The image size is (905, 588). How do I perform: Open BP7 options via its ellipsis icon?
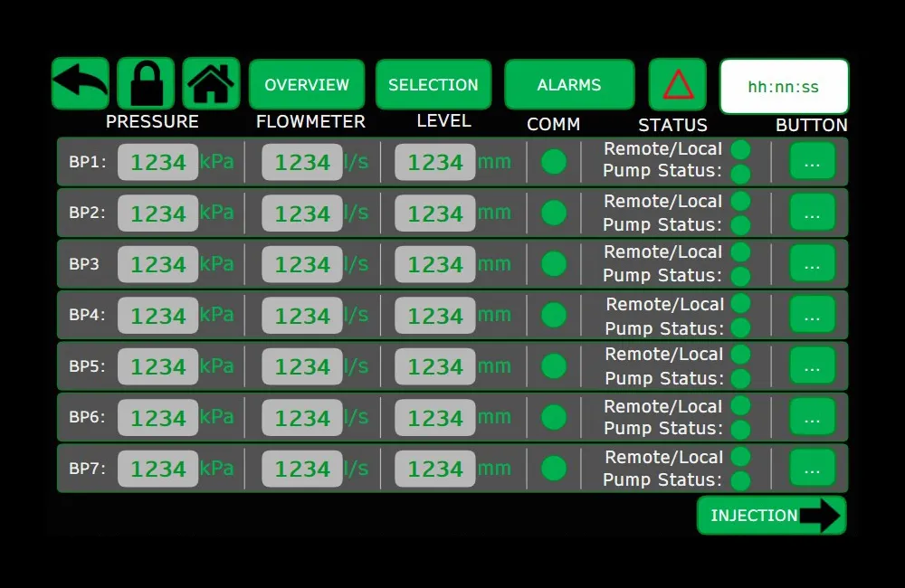pos(811,468)
